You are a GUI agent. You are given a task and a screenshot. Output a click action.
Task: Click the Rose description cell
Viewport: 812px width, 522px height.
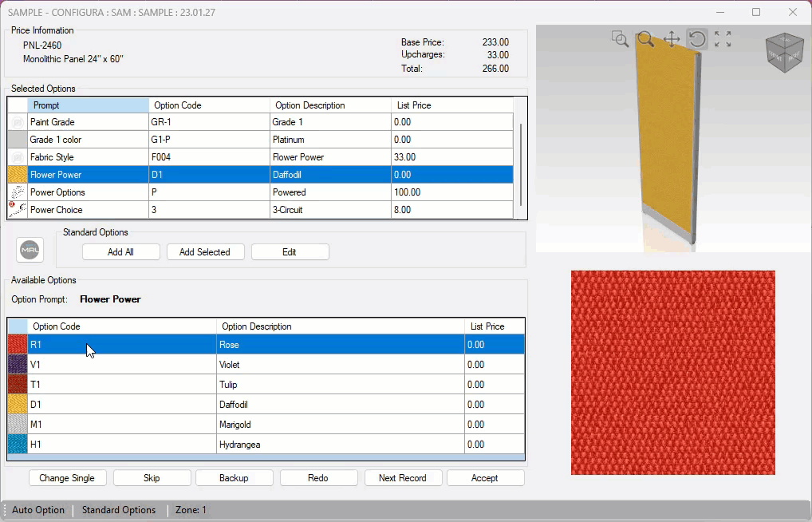point(341,345)
